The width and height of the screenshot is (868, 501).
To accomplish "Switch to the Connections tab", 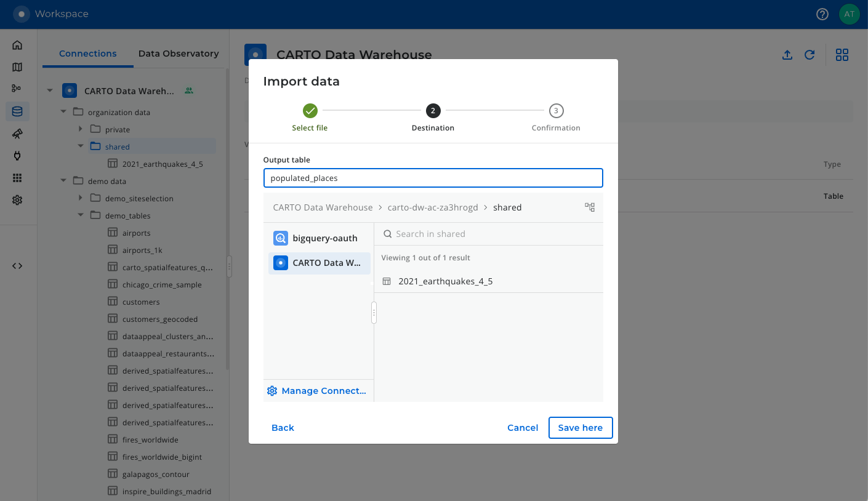I will tap(88, 54).
